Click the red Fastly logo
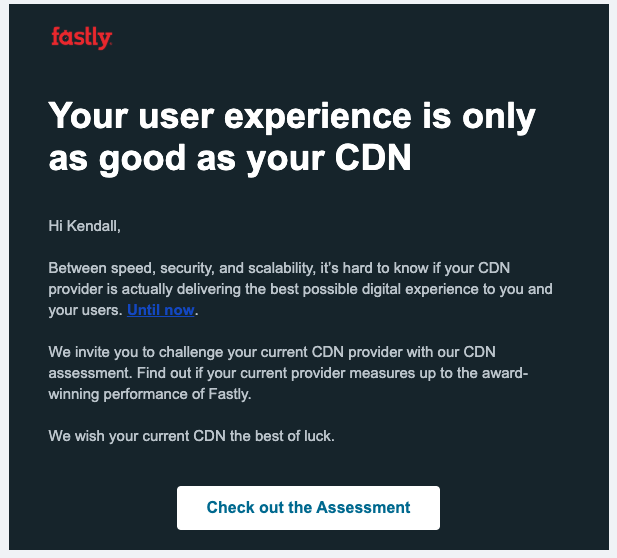 (x=81, y=38)
